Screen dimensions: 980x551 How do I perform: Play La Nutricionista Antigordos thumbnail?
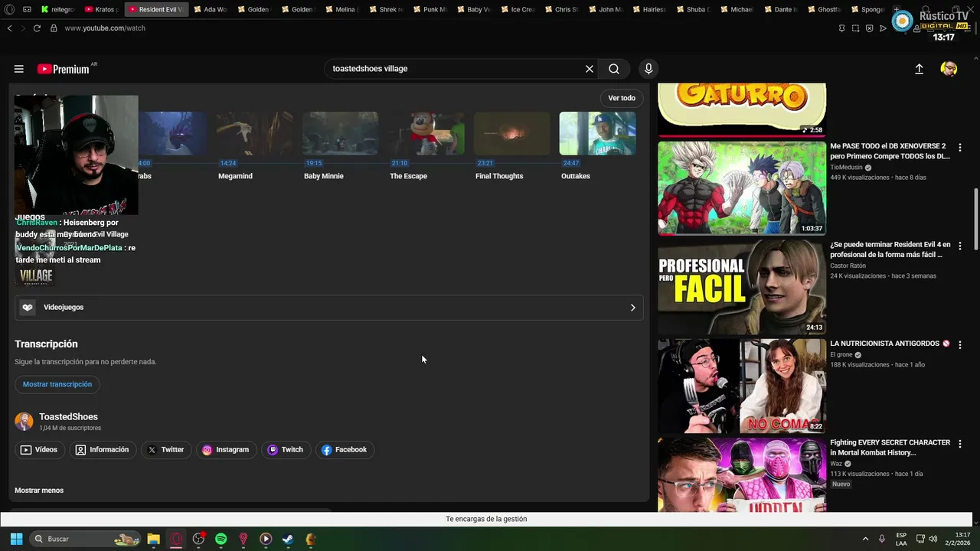[742, 386]
